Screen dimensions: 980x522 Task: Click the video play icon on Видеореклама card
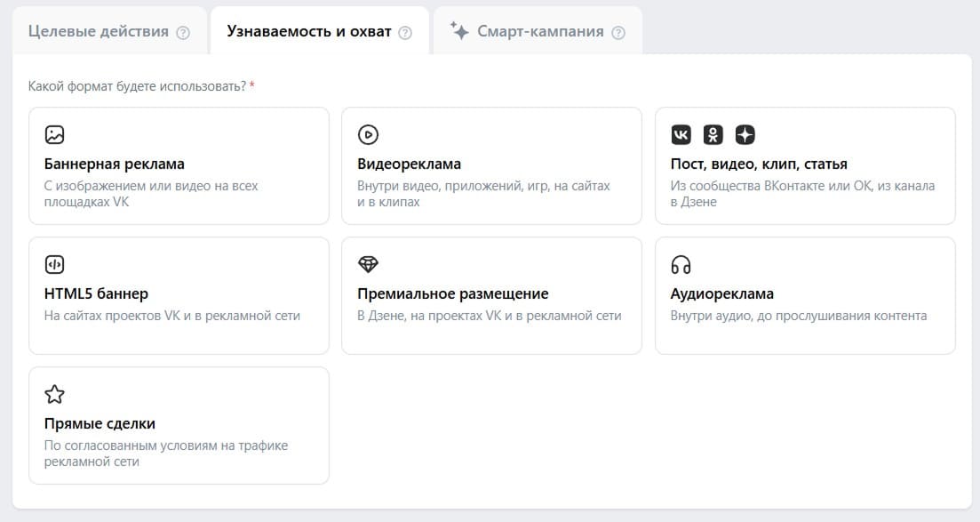(x=368, y=135)
